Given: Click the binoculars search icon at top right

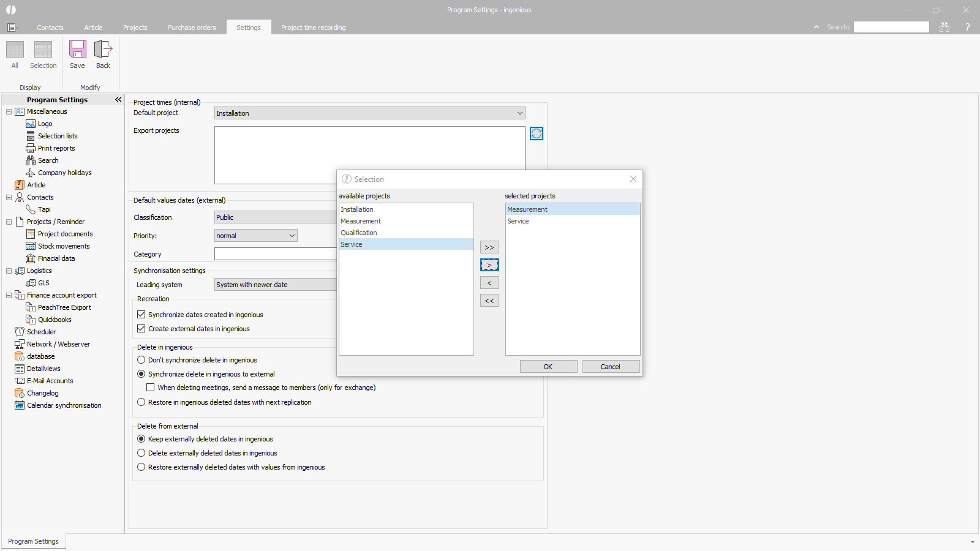Looking at the screenshot, I should point(944,27).
